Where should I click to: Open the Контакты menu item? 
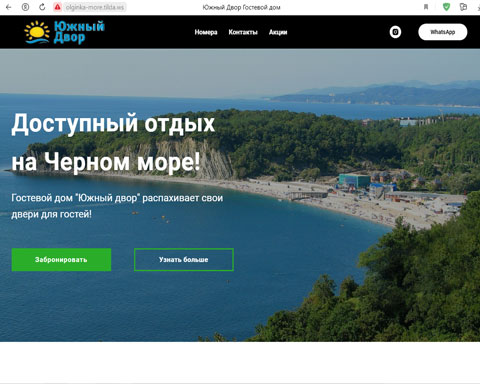pos(243,32)
